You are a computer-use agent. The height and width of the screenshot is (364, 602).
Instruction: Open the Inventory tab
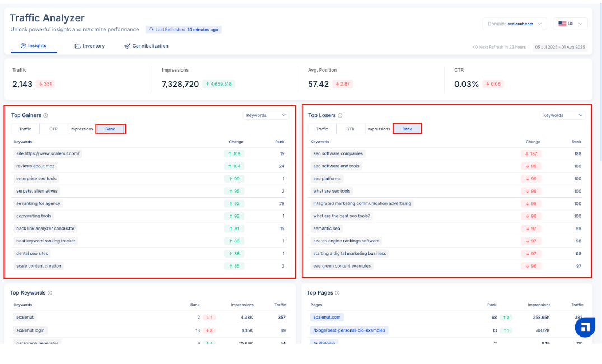click(x=90, y=46)
